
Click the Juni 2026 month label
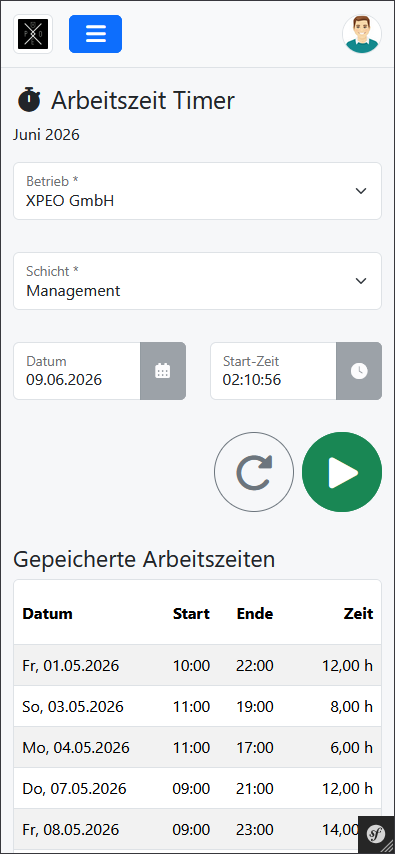(46, 135)
